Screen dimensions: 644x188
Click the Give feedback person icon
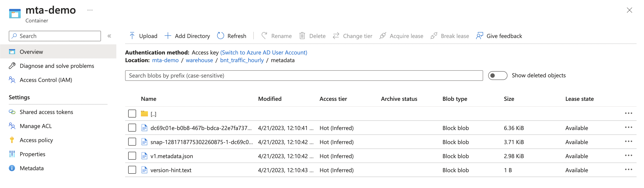pos(479,36)
